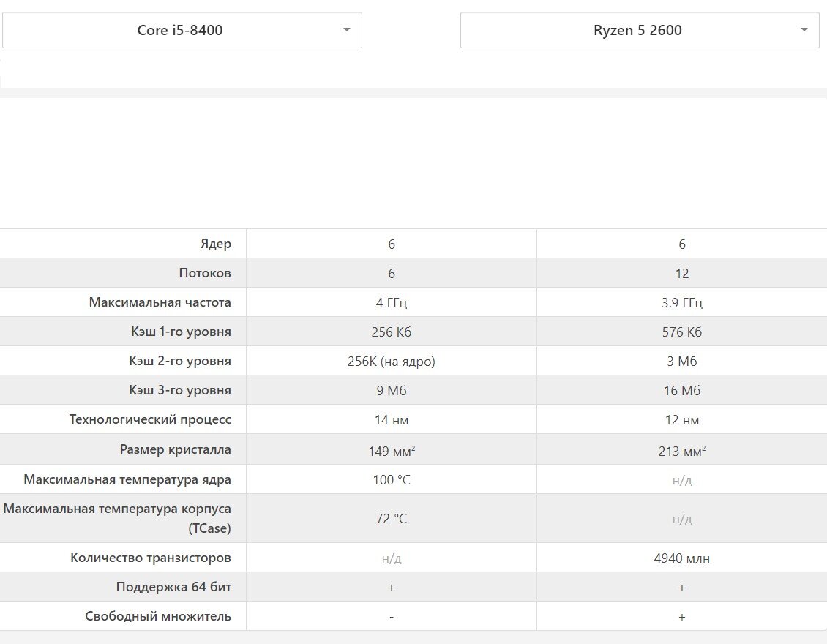827x644 pixels.
Task: Select the 'Максимальная температура ядра' label
Action: (127, 479)
